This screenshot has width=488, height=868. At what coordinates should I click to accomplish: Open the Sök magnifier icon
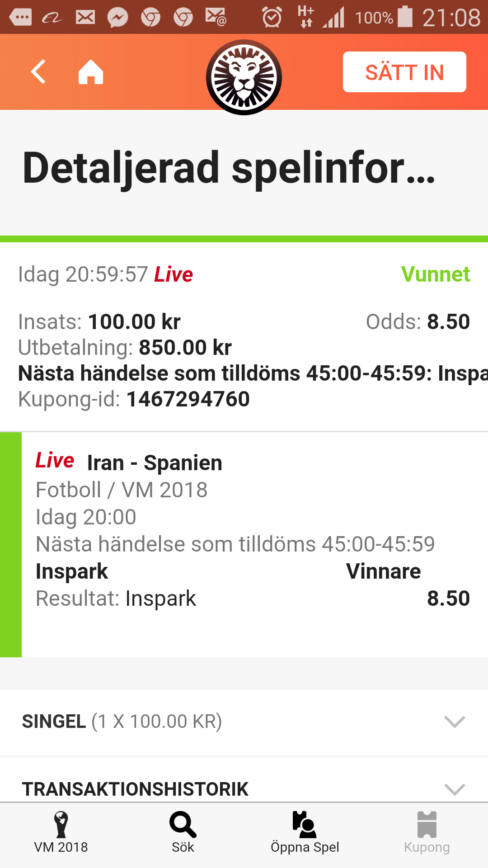(x=183, y=825)
